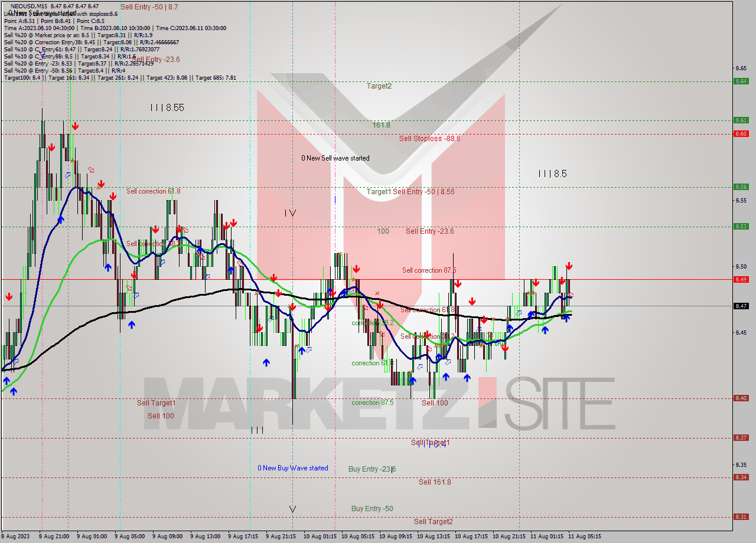Viewport: 756px width, 543px height.
Task: Click the 8.64 green price tag
Action: point(741,81)
